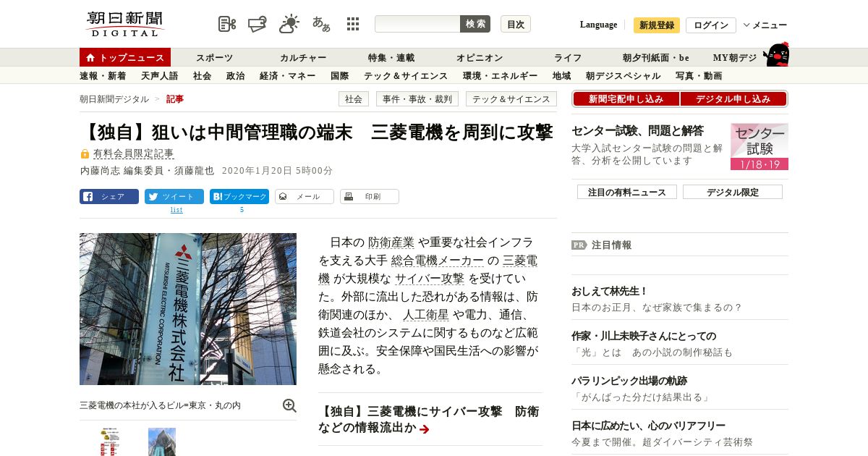Click サイバー攻撃 keyword link

[430, 279]
